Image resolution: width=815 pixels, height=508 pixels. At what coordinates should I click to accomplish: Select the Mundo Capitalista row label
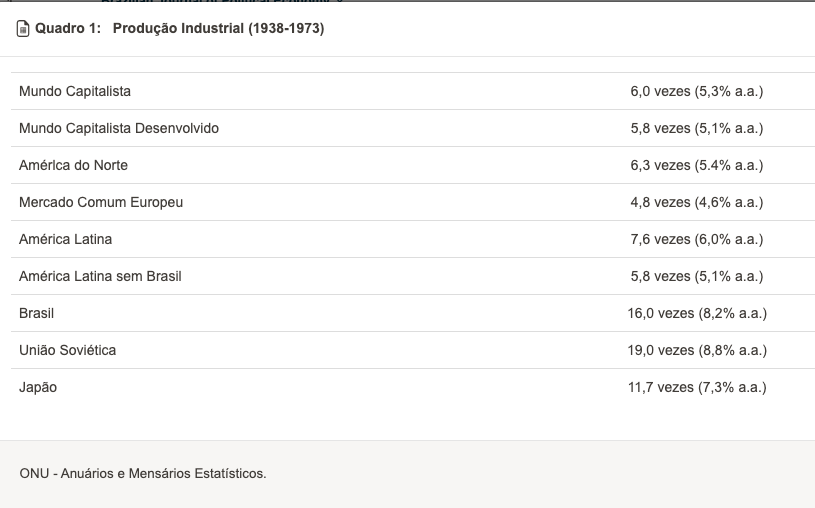pyautogui.click(x=75, y=91)
